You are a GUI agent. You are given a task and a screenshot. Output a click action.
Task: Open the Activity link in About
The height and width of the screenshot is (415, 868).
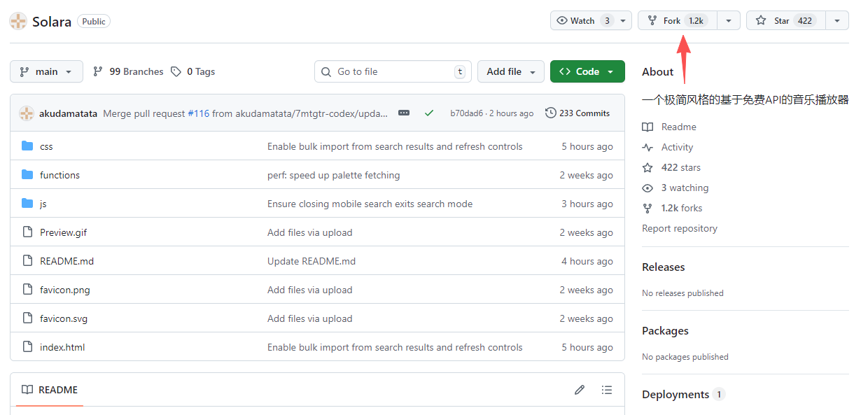tap(677, 147)
